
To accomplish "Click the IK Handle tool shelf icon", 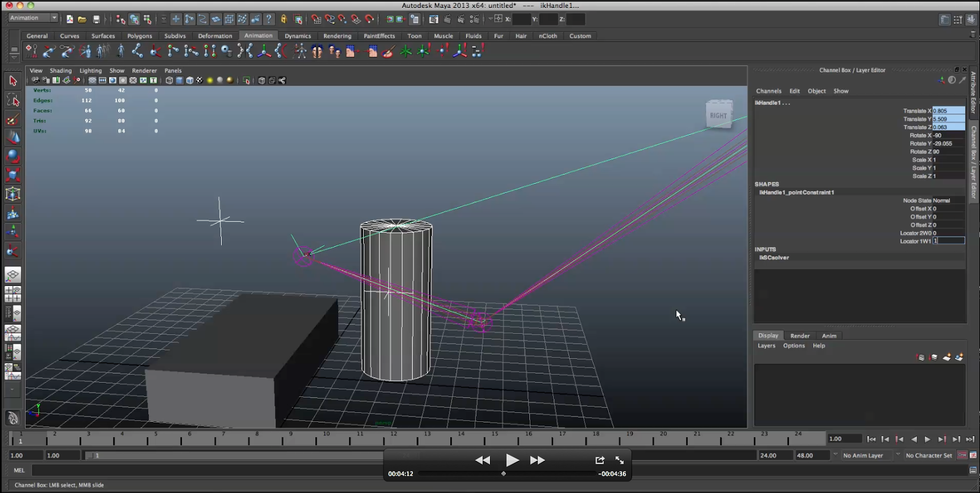I will coord(155,51).
